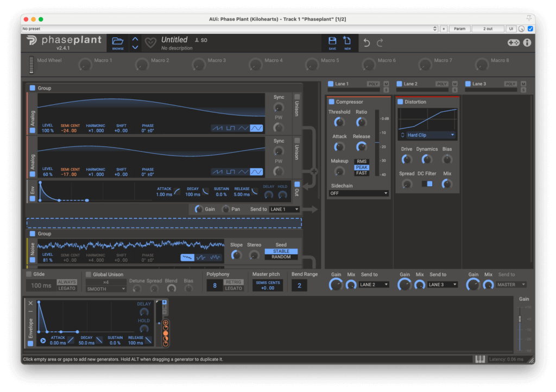Select sine waveform on the first Analog oscillator

point(256,128)
